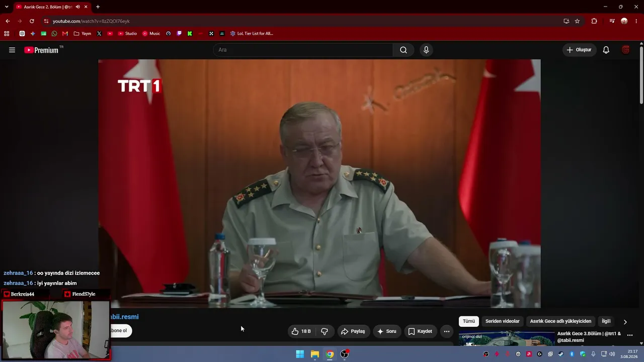Click the video player to pause
The image size is (644, 362).
(x=319, y=184)
